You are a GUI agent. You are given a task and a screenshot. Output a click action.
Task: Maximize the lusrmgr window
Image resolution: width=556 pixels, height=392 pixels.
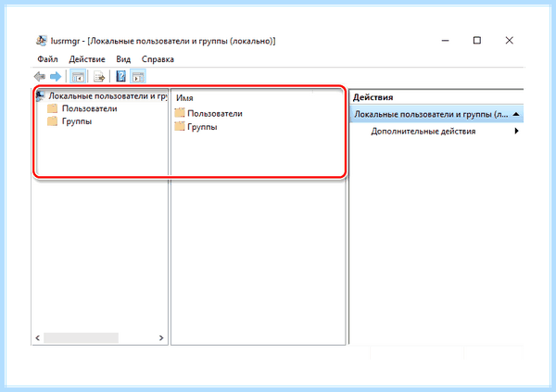(x=477, y=41)
